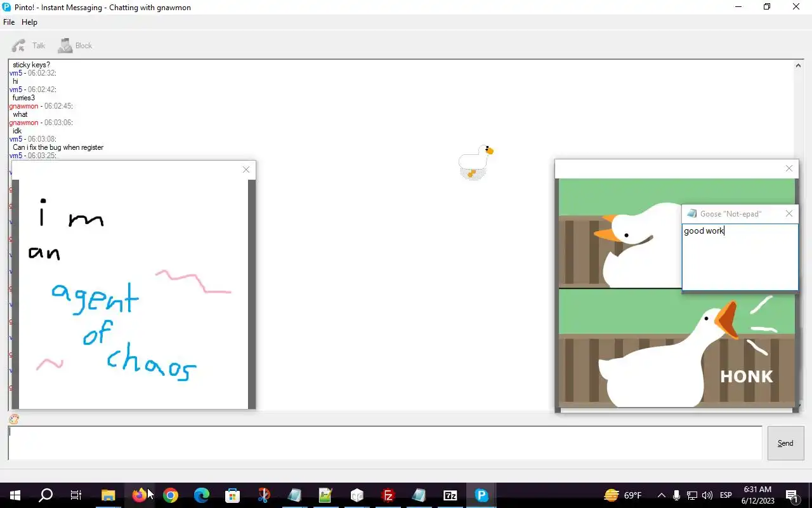Click the microphone tray icon
This screenshot has height=508, width=812.
pos(677,495)
